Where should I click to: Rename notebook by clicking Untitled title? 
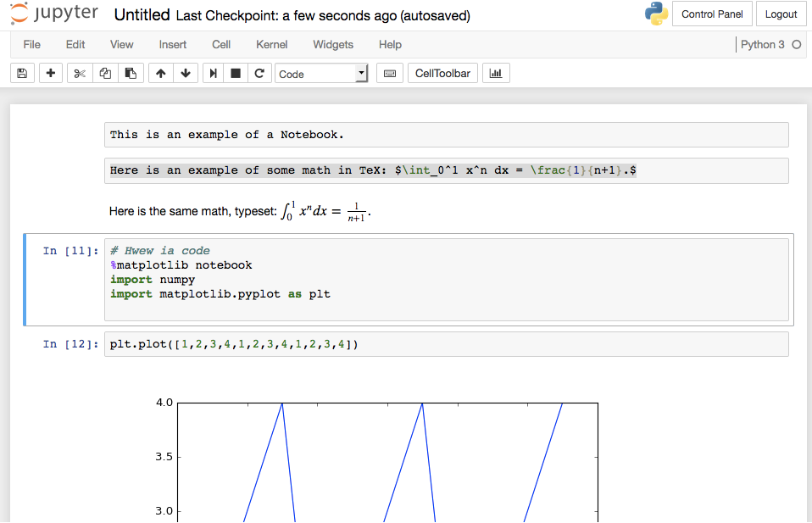tap(141, 14)
